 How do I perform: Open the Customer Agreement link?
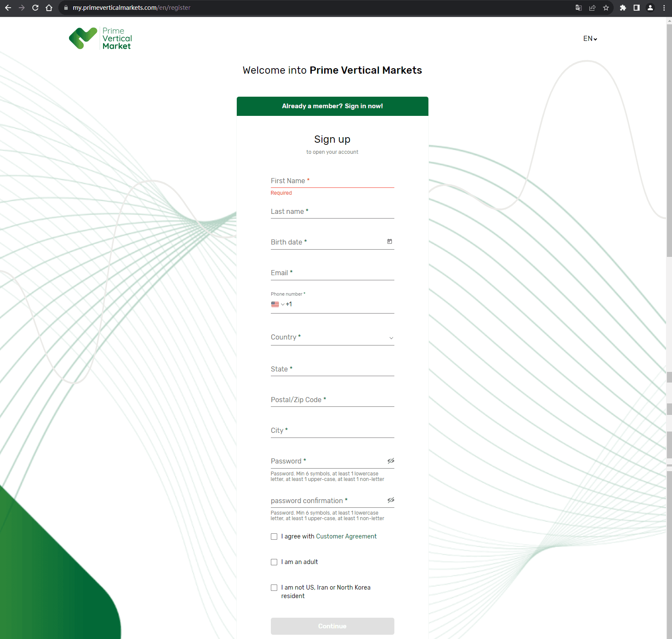[x=346, y=536]
